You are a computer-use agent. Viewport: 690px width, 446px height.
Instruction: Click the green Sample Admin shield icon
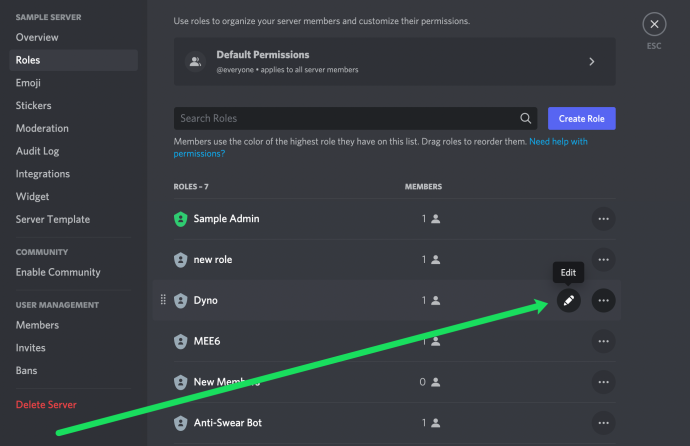coord(180,219)
